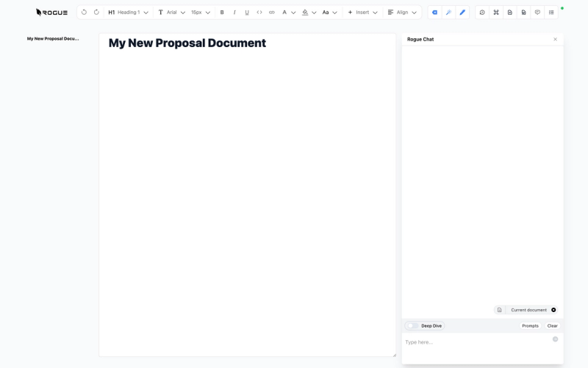The image size is (588, 368).
Task: Send the chat message
Action: (556, 339)
